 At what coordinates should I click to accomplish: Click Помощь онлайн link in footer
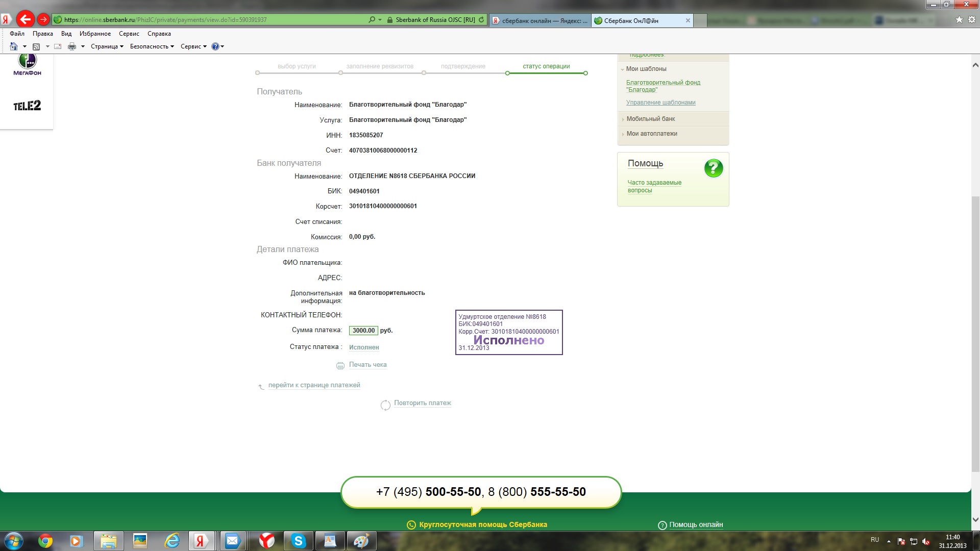point(696,525)
